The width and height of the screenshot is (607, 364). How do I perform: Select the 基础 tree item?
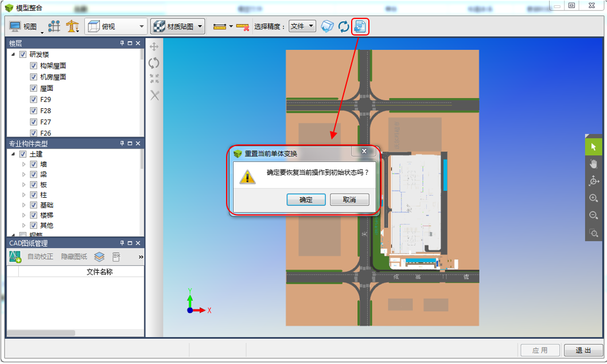point(46,205)
